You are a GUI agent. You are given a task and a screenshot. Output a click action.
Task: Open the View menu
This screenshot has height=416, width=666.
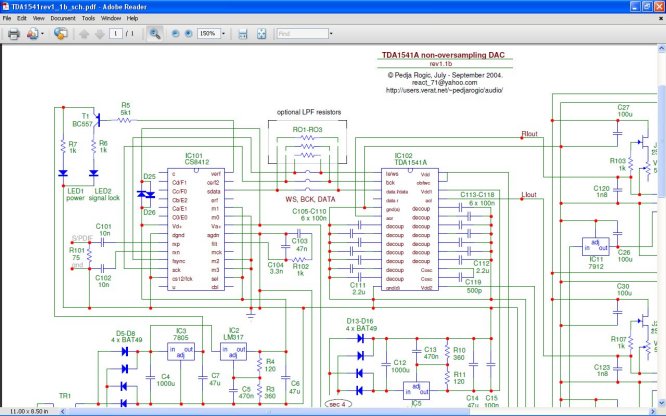click(39, 18)
